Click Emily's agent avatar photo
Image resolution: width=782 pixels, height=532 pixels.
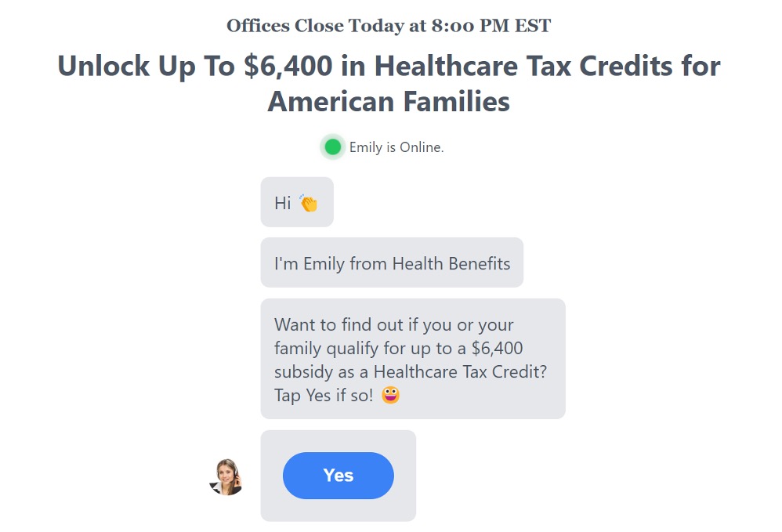(x=226, y=476)
